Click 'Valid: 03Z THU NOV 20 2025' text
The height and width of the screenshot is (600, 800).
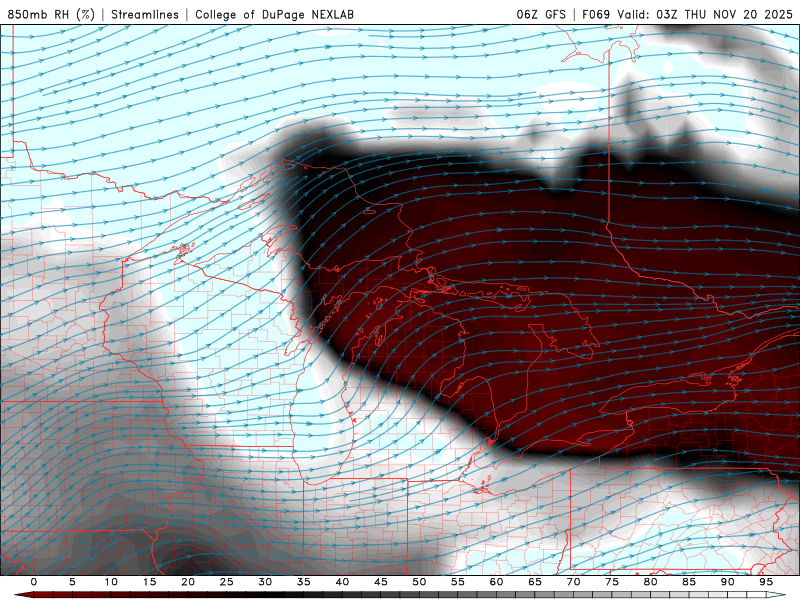705,14
